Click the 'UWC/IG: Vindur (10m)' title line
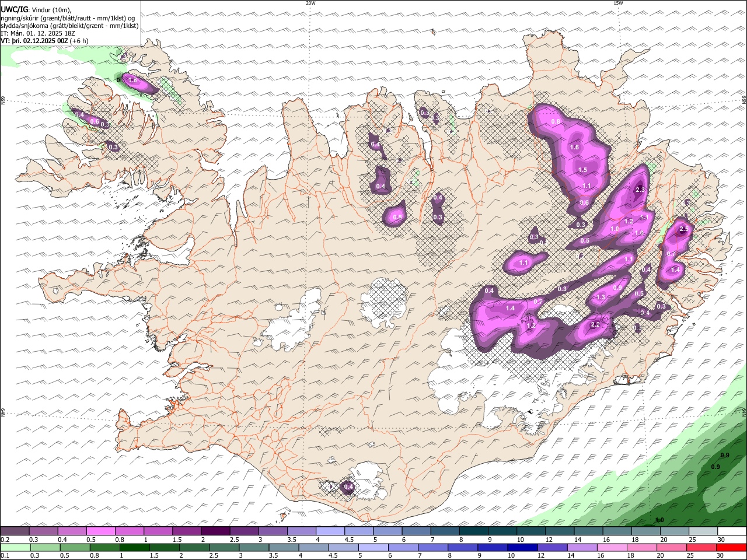747x560 pixels. [36, 9]
